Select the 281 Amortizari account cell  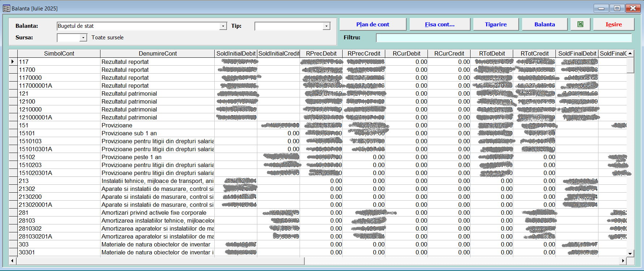[x=59, y=213]
